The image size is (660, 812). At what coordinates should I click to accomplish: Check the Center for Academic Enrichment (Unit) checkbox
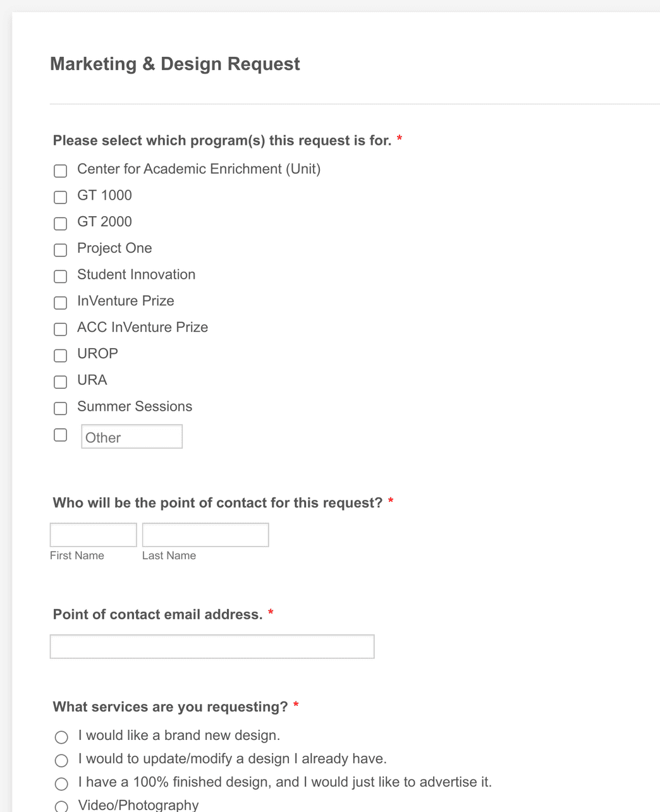(x=60, y=171)
